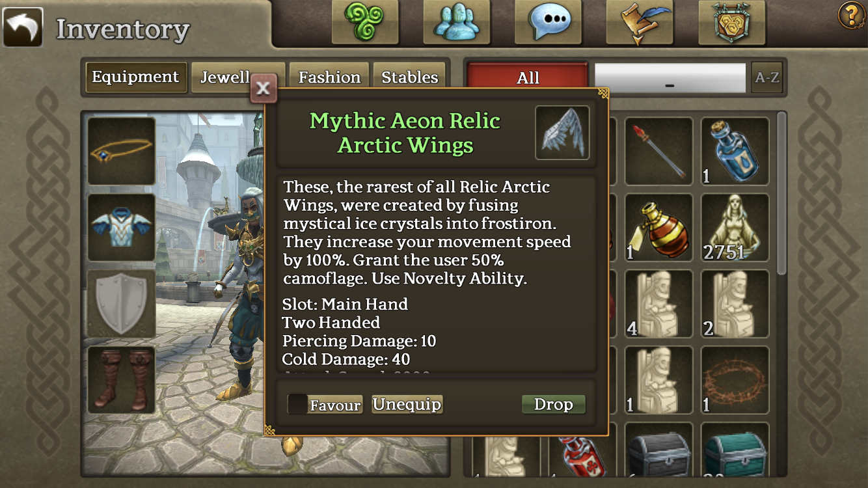Select the All filter tab
This screenshot has height=488, width=868.
pyautogui.click(x=528, y=78)
